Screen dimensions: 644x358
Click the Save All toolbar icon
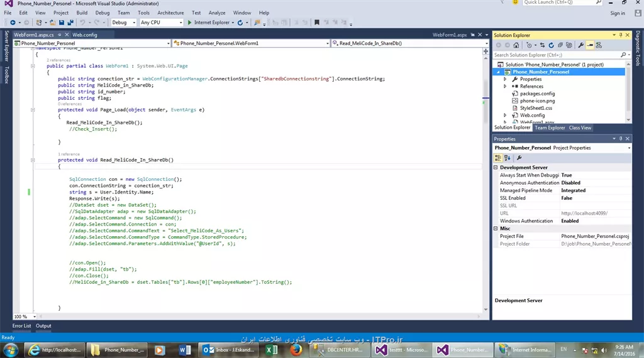coord(70,23)
